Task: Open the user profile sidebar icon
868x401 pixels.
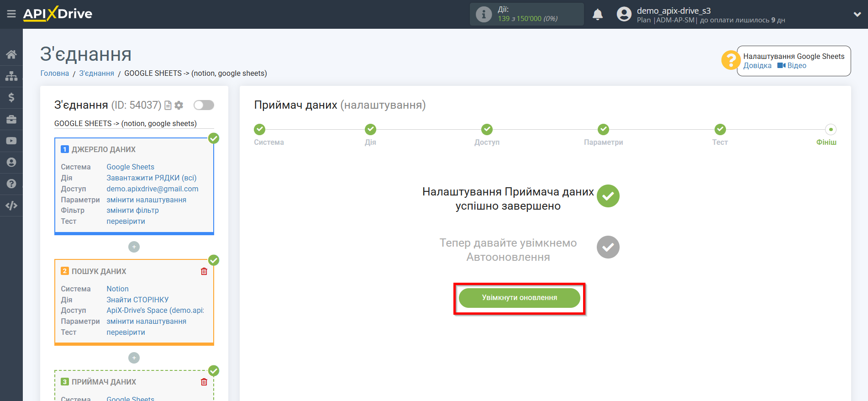Action: coord(11,162)
